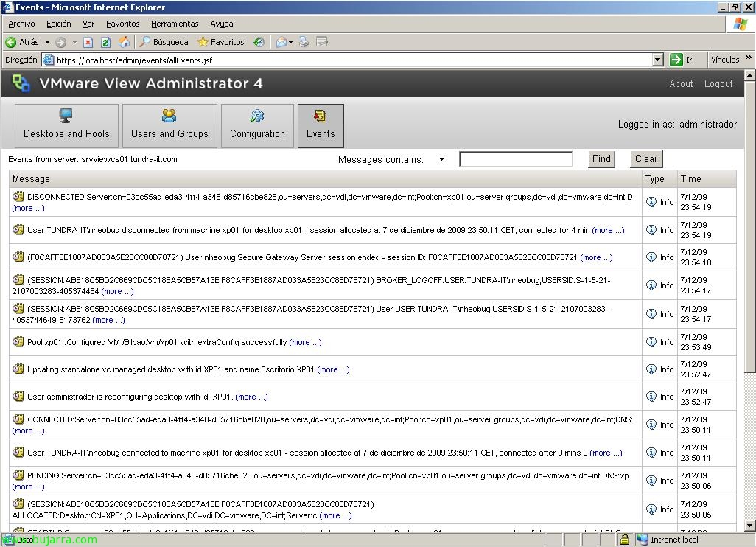Image resolution: width=756 pixels, height=547 pixels.
Task: Print the page using the printer icon
Action: [x=304, y=42]
